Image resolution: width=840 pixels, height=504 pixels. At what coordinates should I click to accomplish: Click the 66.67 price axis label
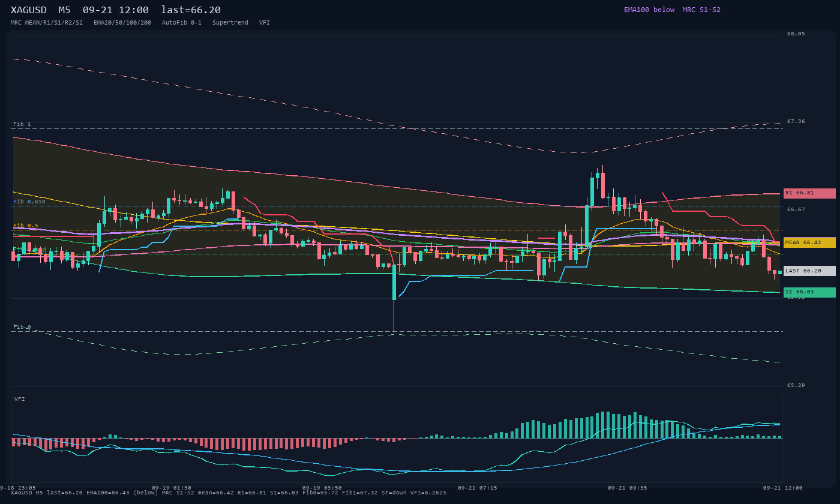tap(796, 209)
